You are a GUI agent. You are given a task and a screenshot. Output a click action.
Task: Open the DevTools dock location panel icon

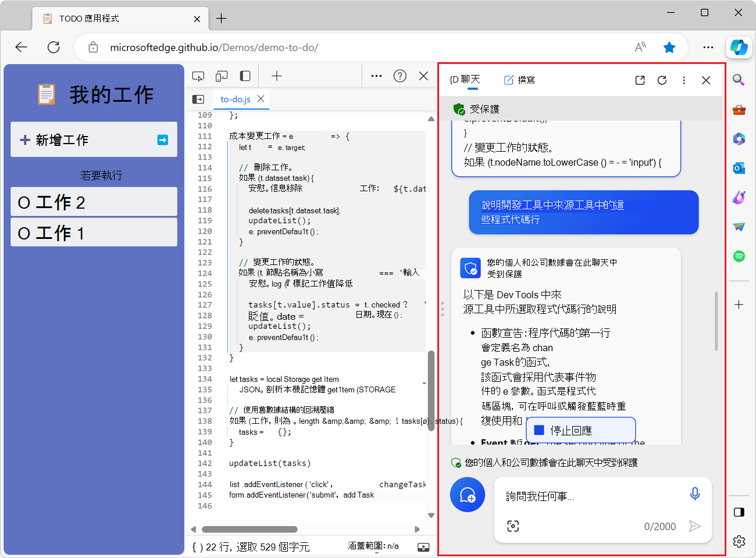245,76
